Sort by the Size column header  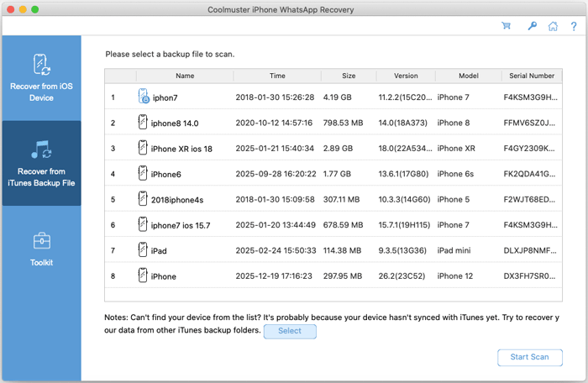(x=349, y=76)
